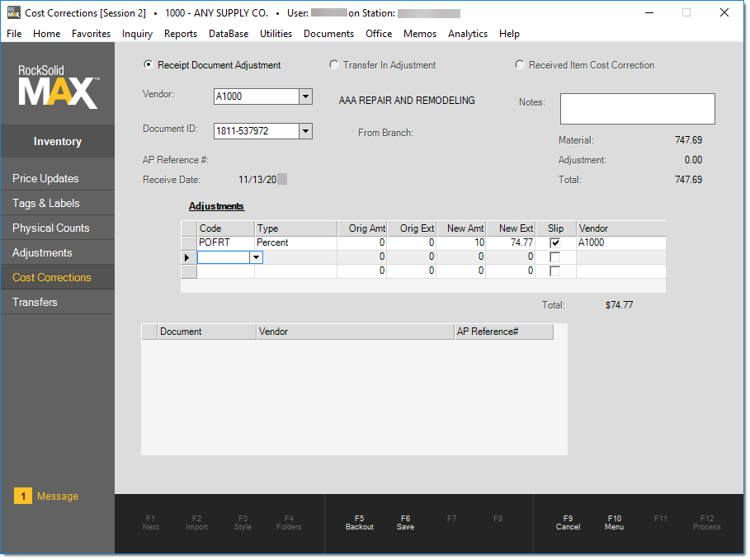Open Physical Counts sidebar item
This screenshot has height=560, width=750.
click(x=58, y=228)
